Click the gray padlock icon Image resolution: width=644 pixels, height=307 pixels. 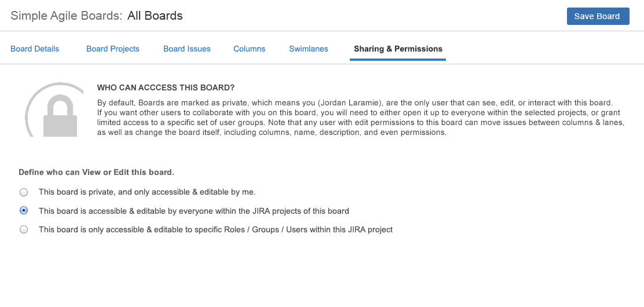[60, 116]
